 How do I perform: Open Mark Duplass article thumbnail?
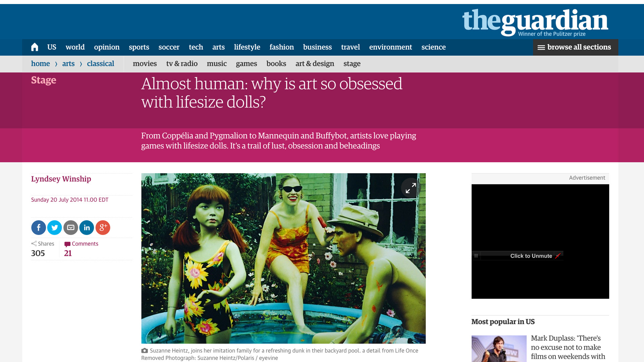tap(499, 349)
